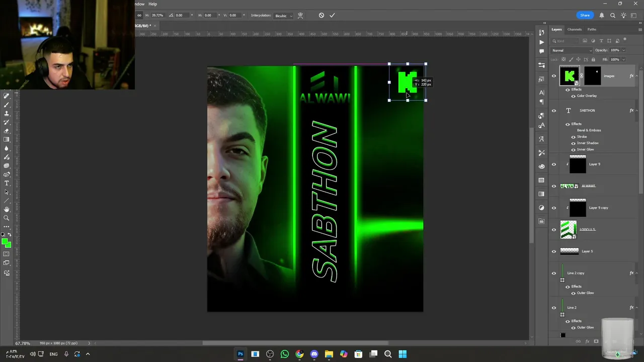This screenshot has height=362, width=644.
Task: Add a layer style fx button at bottom
Action: click(587, 341)
